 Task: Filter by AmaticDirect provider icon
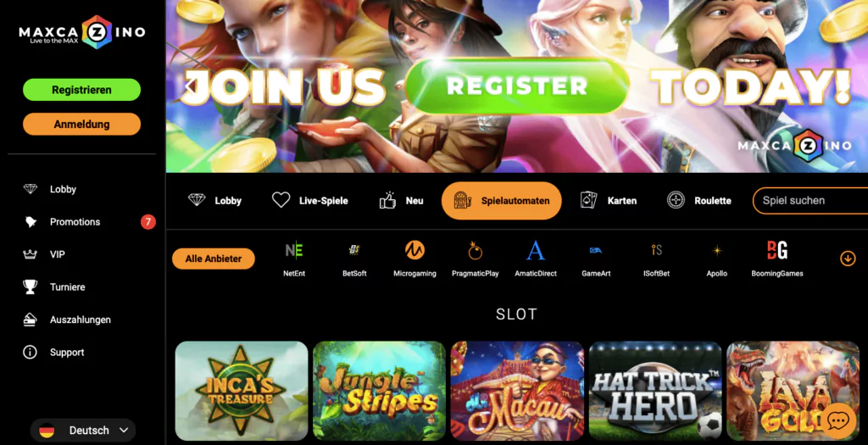click(x=536, y=250)
